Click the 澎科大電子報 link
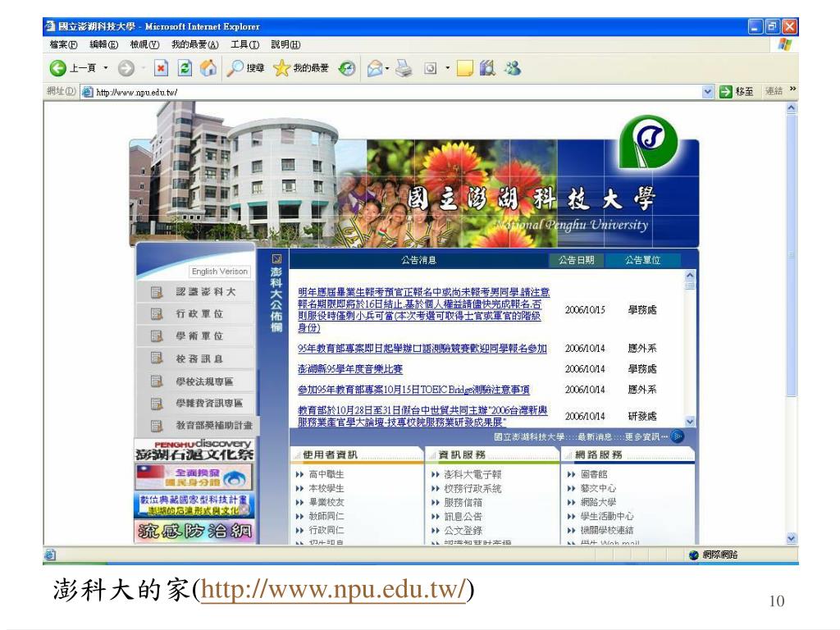Viewport: 840px width, 630px height. click(472, 474)
